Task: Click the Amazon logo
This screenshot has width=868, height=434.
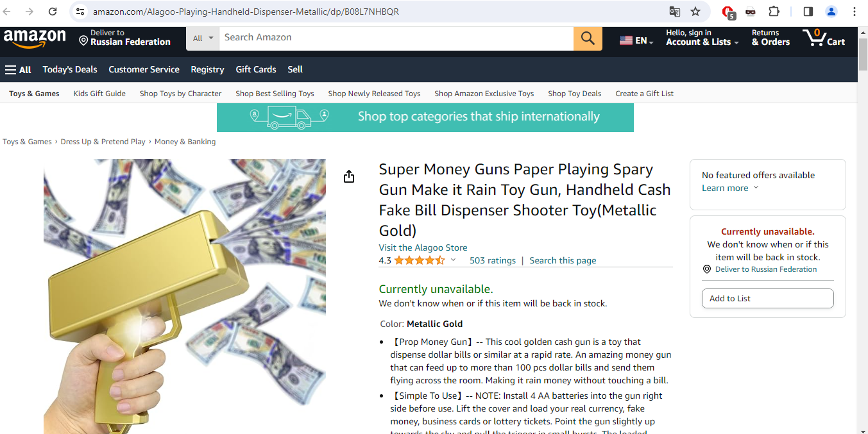Action: tap(35, 39)
